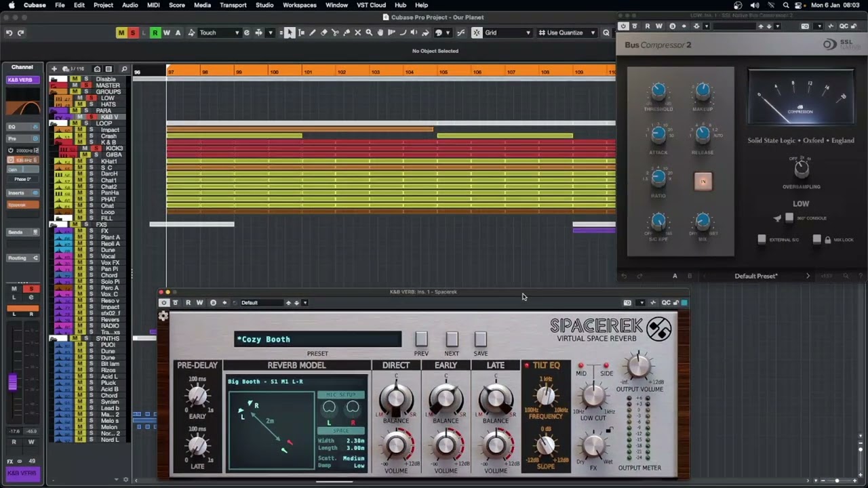Click Spacerek PREV preset button

[421, 339]
